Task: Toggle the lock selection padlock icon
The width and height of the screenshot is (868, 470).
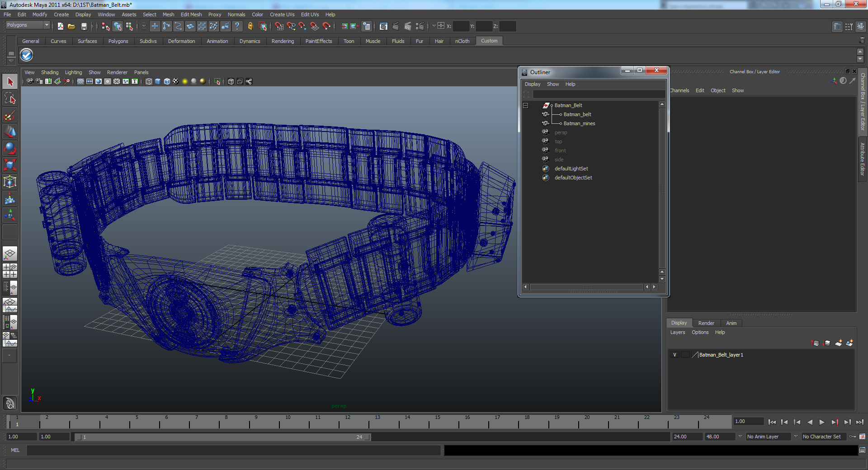Action: point(250,27)
